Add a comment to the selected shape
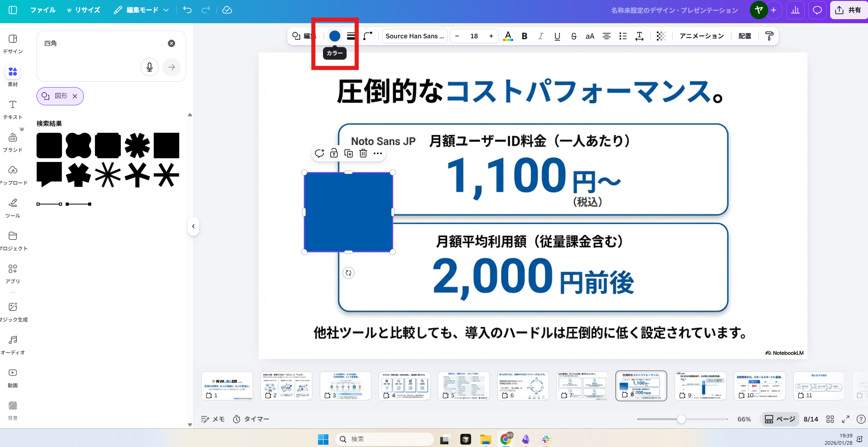 tap(319, 153)
